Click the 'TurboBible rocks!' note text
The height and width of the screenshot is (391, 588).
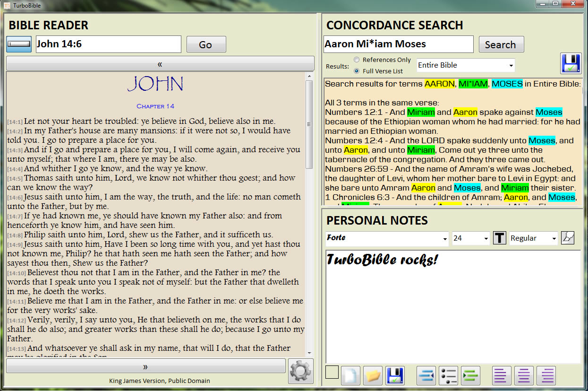click(x=382, y=260)
